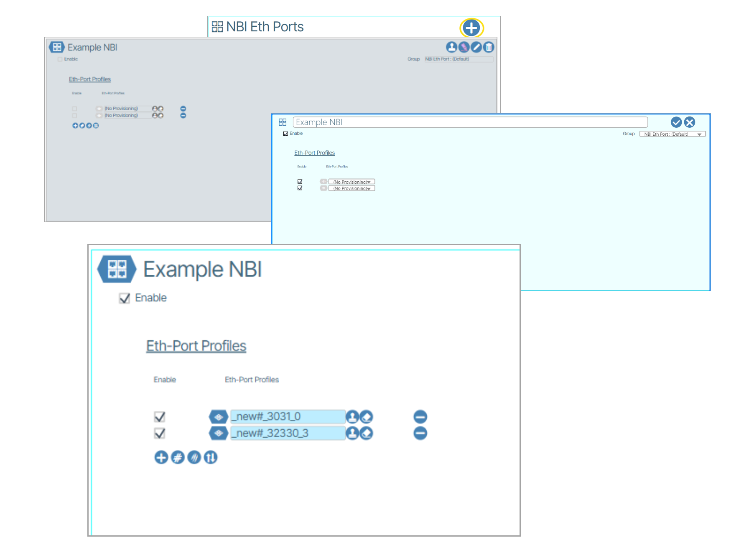Uncheck the large Enable checkbox under Example NBI
The image size is (749, 560).
(x=125, y=298)
